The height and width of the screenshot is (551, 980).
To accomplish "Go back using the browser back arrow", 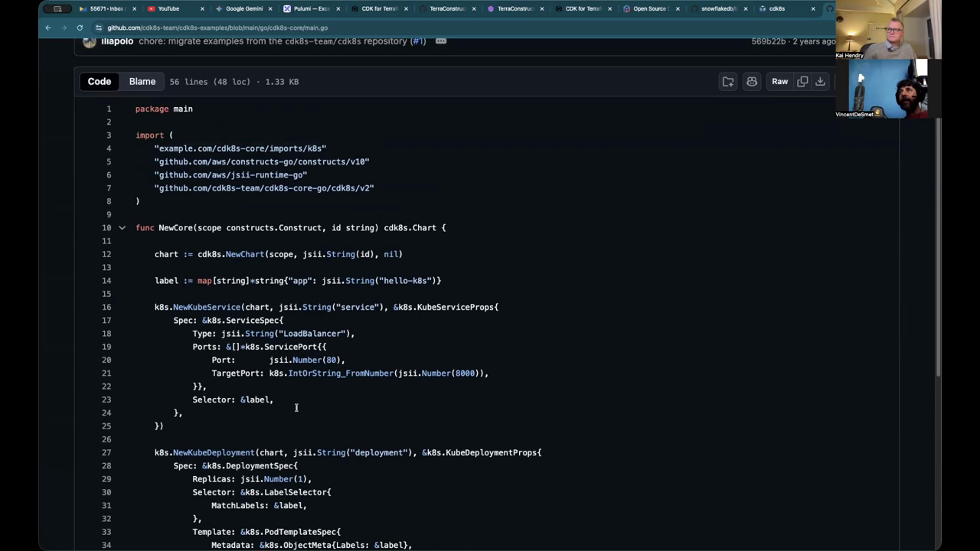I will [48, 28].
